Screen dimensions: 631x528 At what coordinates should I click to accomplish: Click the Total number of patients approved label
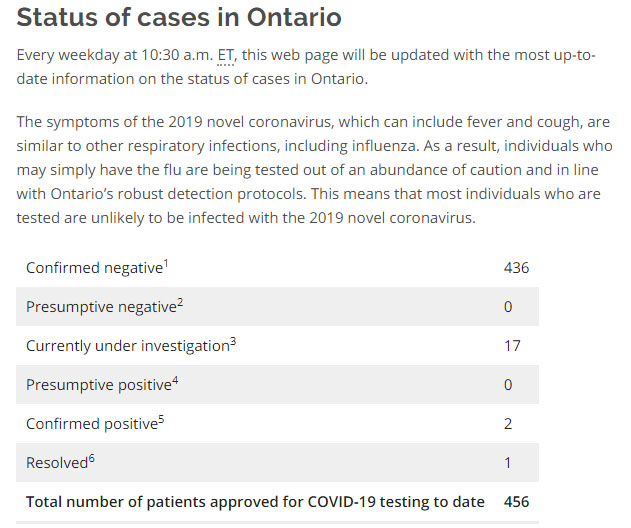pyautogui.click(x=255, y=501)
